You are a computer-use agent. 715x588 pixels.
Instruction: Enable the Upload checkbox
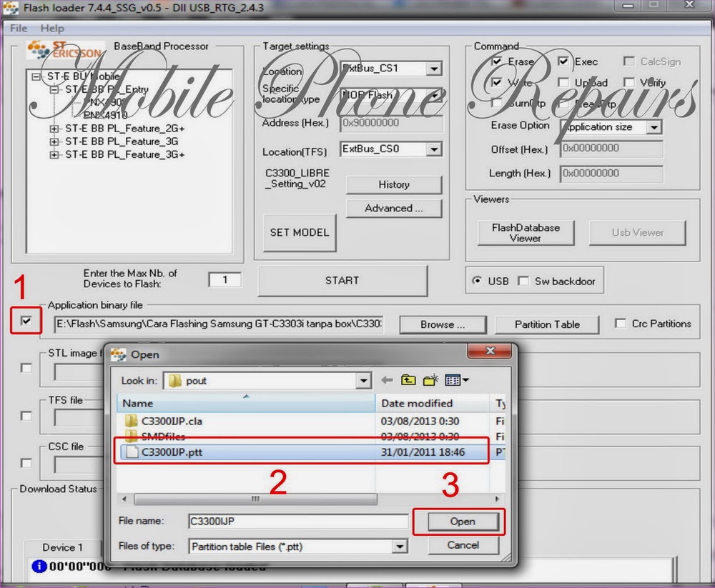coord(563,82)
